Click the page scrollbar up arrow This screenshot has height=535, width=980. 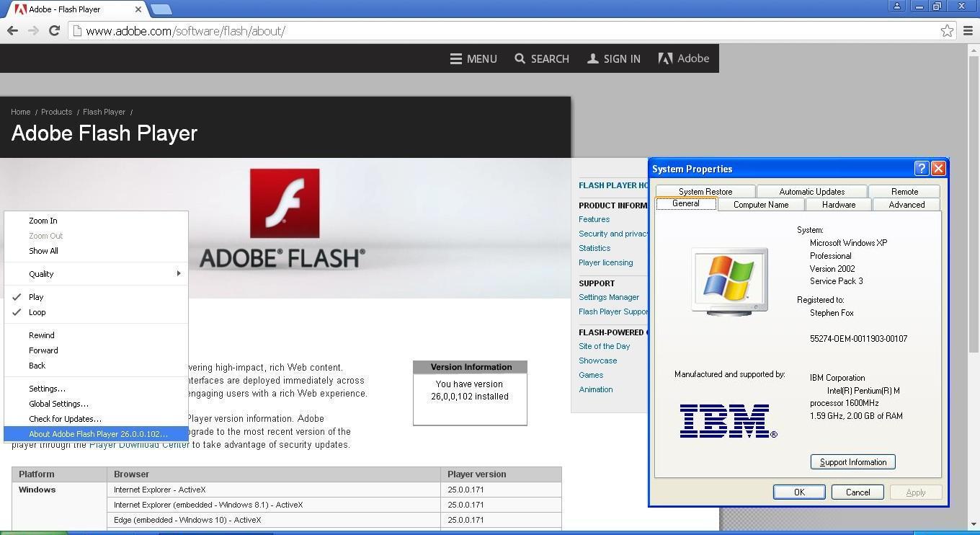click(x=974, y=50)
